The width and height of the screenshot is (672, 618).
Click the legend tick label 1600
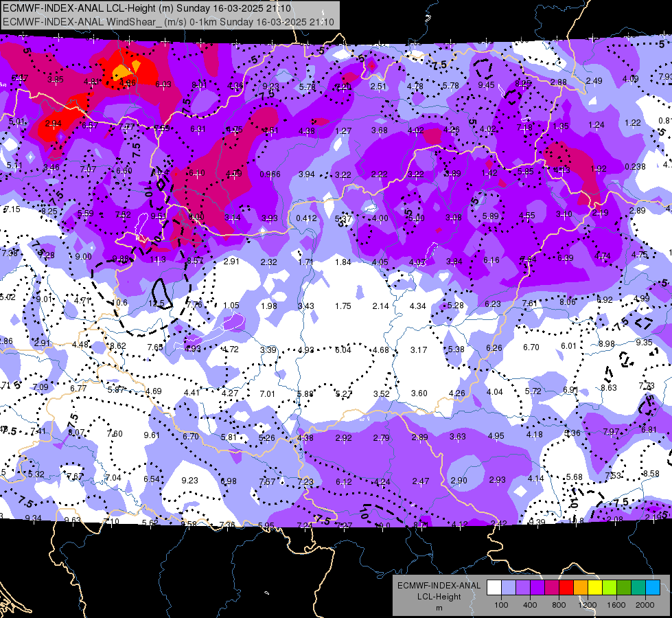[x=616, y=605]
